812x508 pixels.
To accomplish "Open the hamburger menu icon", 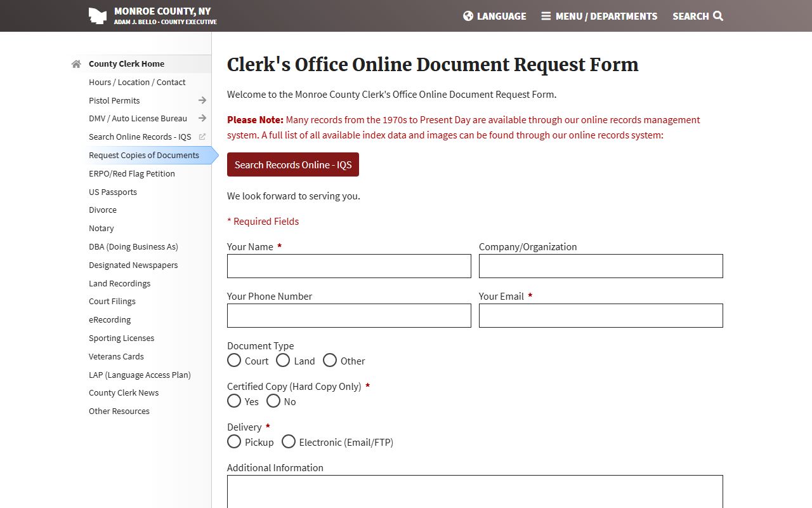I will click(546, 16).
